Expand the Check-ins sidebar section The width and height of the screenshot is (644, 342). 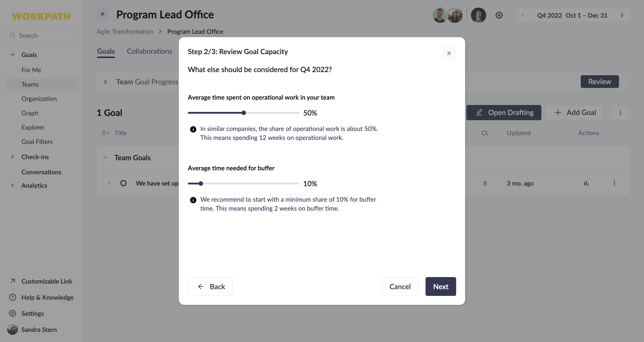[x=13, y=157]
